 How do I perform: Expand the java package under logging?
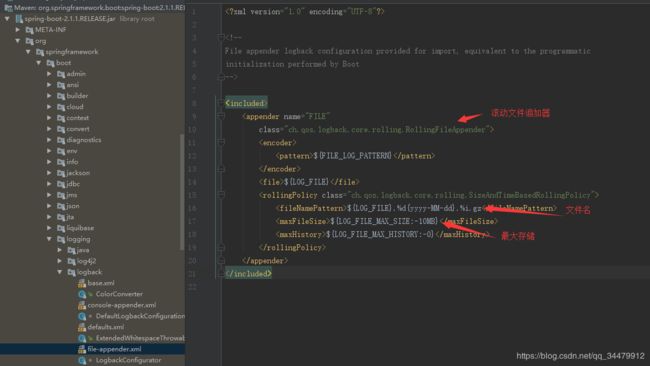[x=60, y=250]
